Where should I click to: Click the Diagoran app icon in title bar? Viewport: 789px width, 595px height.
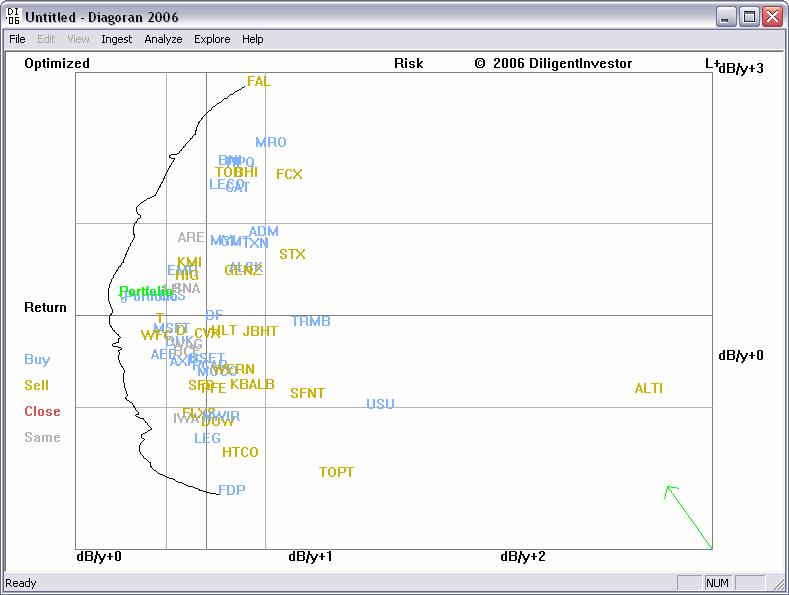point(13,17)
